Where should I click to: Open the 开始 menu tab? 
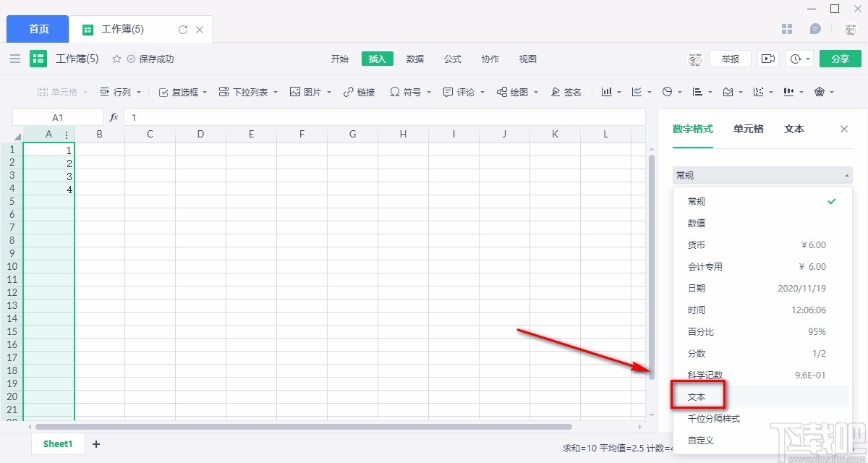340,59
